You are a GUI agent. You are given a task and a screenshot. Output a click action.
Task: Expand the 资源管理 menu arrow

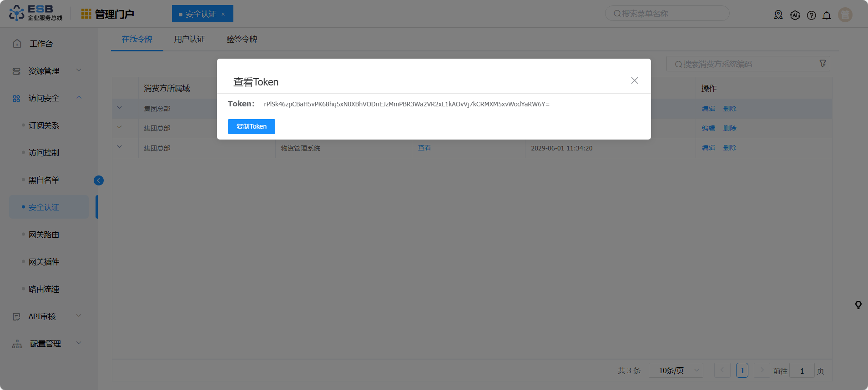point(79,70)
